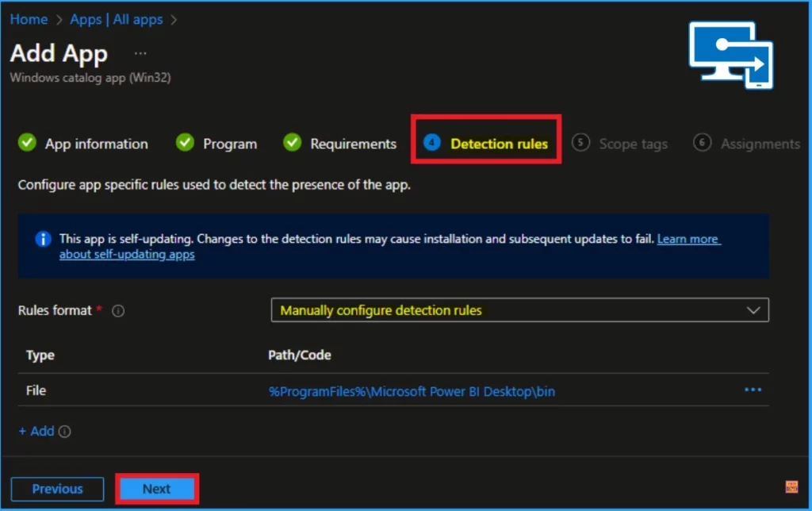Click the Windows app monitor icon
This screenshot has height=511, width=812.
click(730, 55)
